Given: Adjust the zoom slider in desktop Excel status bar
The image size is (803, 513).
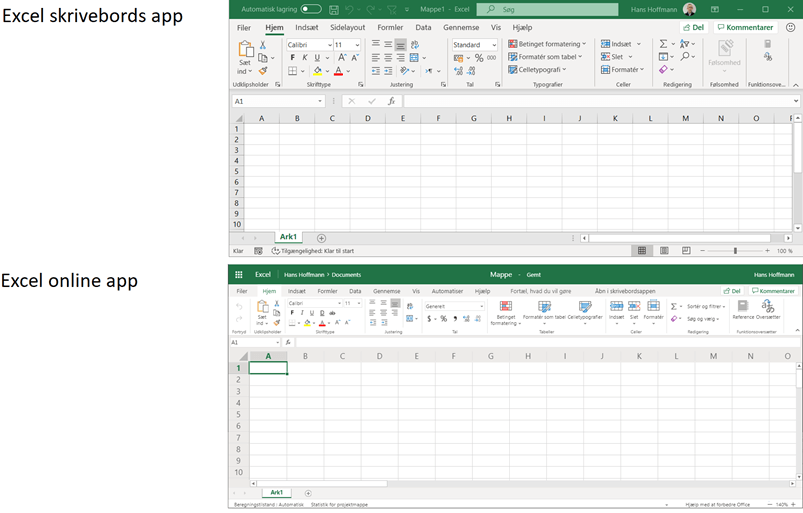Looking at the screenshot, I should (x=735, y=251).
